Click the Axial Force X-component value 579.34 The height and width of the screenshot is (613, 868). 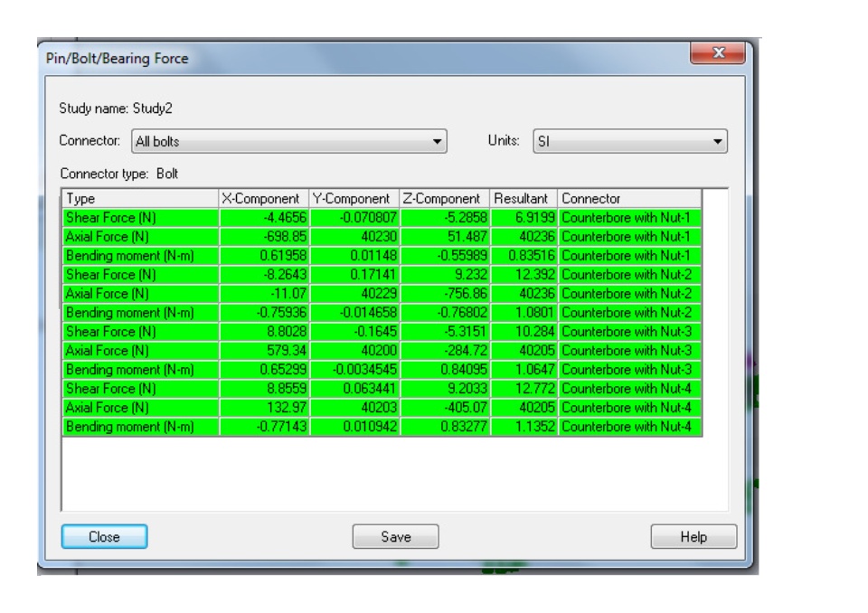[287, 351]
